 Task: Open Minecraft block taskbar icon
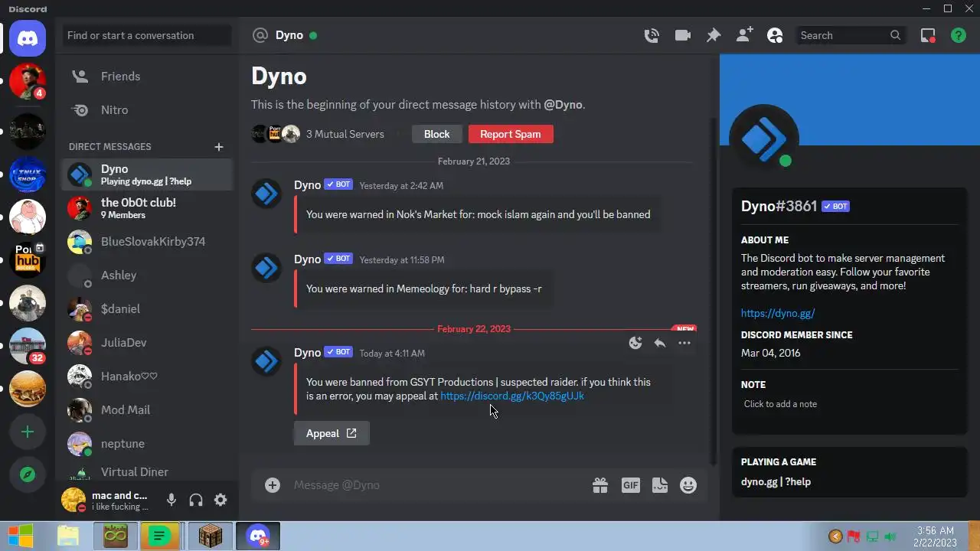point(210,536)
